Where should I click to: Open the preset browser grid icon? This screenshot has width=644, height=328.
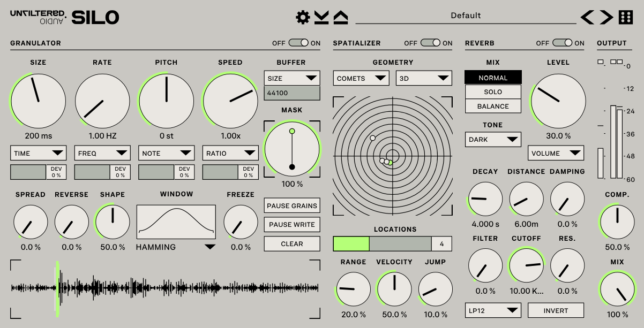tap(625, 18)
